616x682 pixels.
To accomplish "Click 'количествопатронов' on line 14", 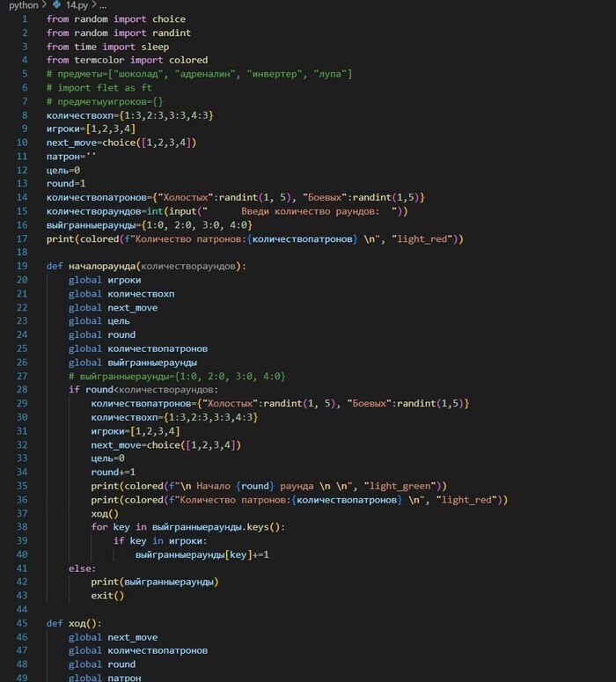I will tap(97, 197).
